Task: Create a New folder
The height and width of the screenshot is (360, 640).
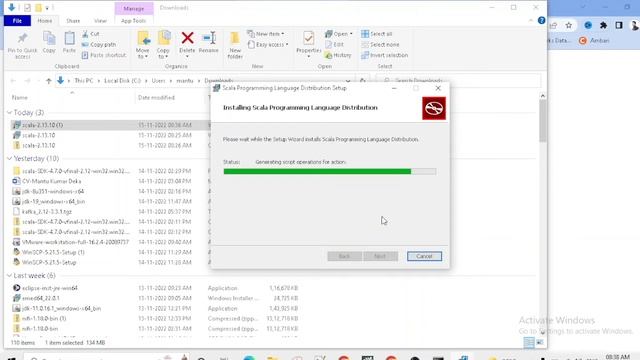Action: (x=235, y=44)
